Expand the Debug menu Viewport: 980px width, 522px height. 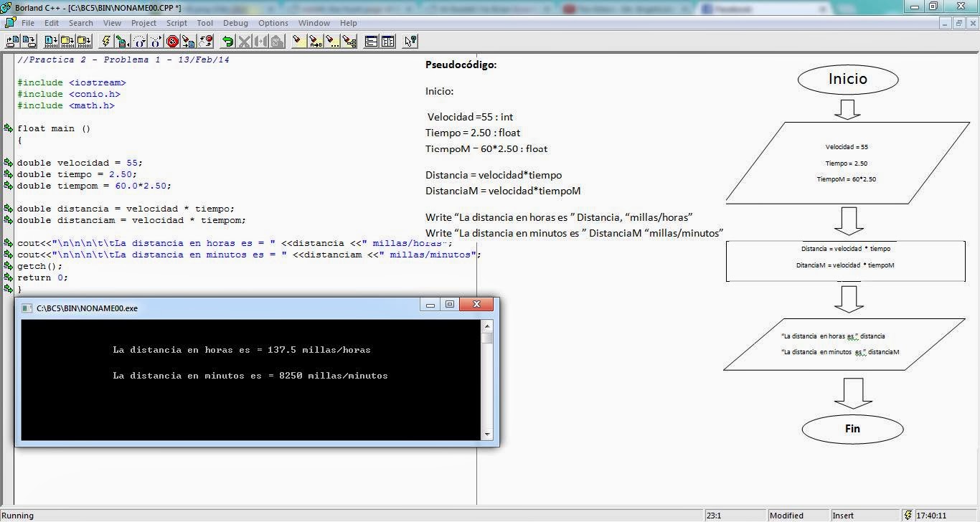click(235, 22)
